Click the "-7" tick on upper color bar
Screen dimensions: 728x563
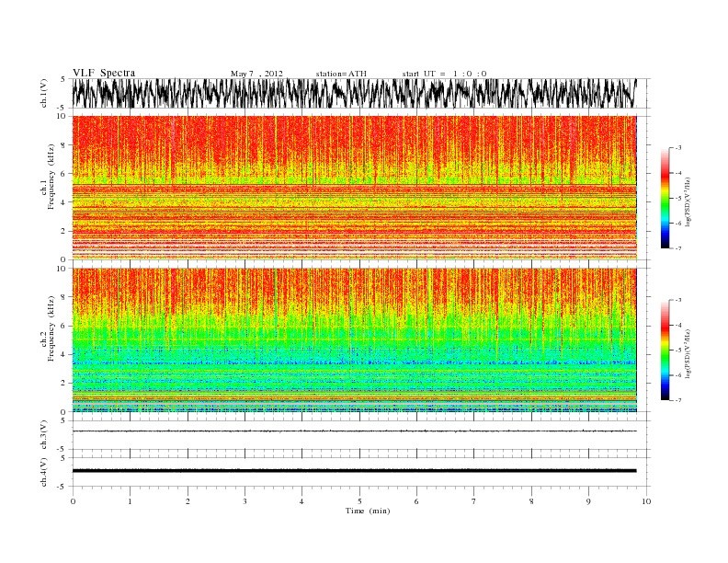(677, 248)
